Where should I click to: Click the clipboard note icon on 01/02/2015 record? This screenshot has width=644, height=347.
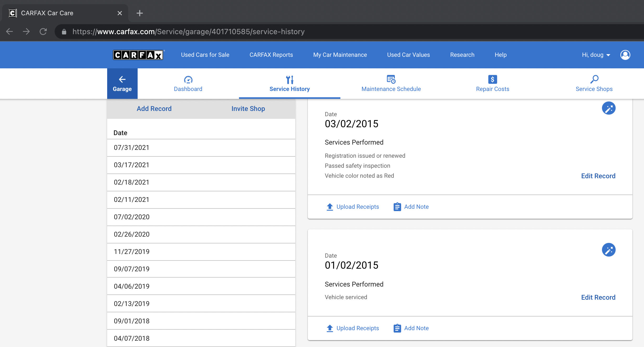click(x=397, y=328)
